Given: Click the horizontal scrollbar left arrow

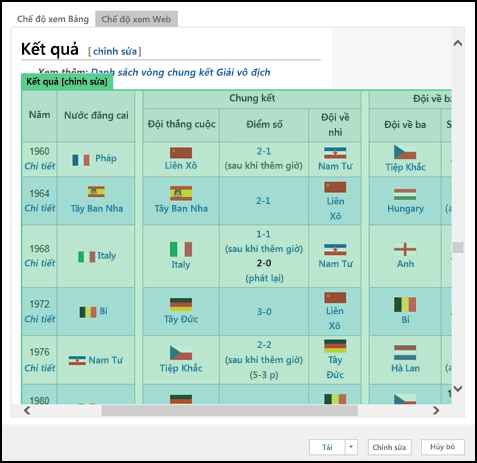Looking at the screenshot, I should point(27,410).
